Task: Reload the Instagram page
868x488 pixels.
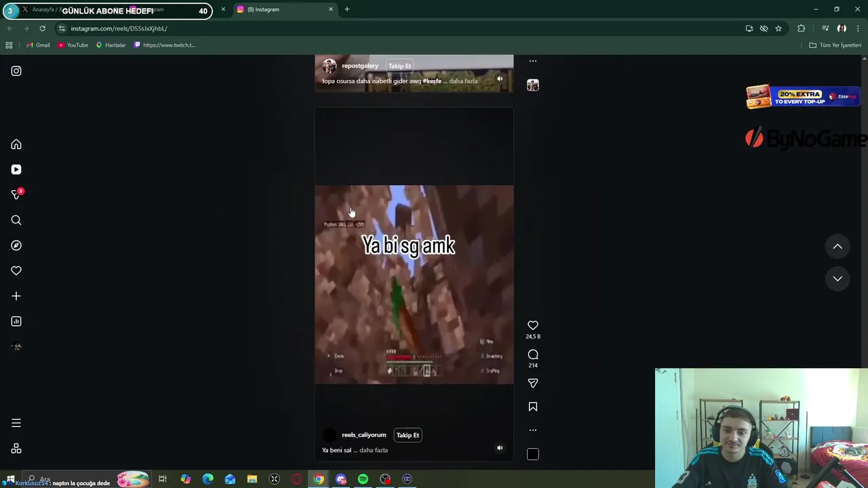Action: click(42, 28)
